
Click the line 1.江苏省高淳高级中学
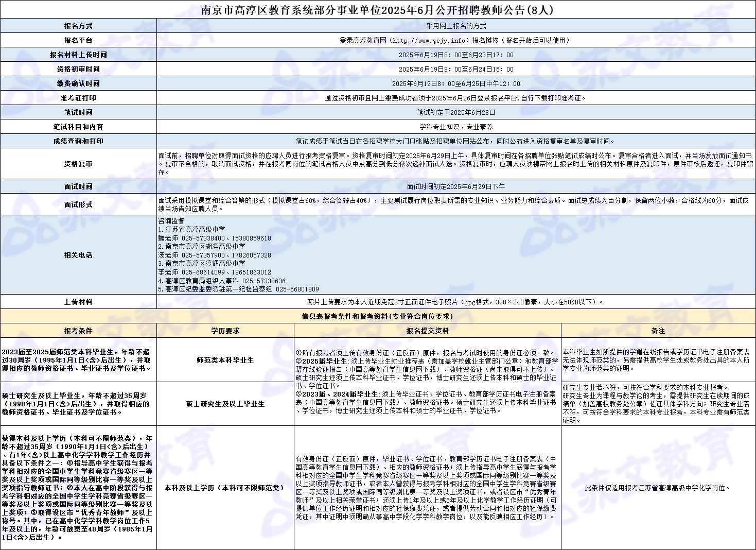192,230
